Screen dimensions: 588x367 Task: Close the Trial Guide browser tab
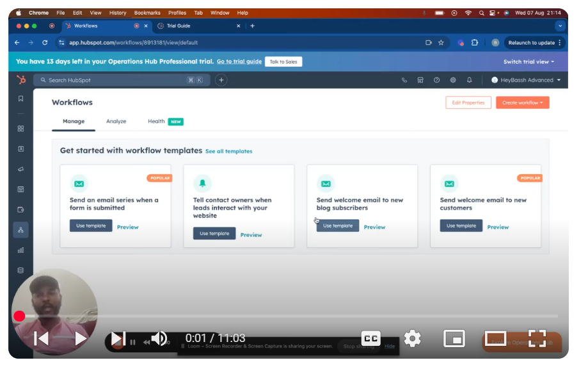[239, 26]
